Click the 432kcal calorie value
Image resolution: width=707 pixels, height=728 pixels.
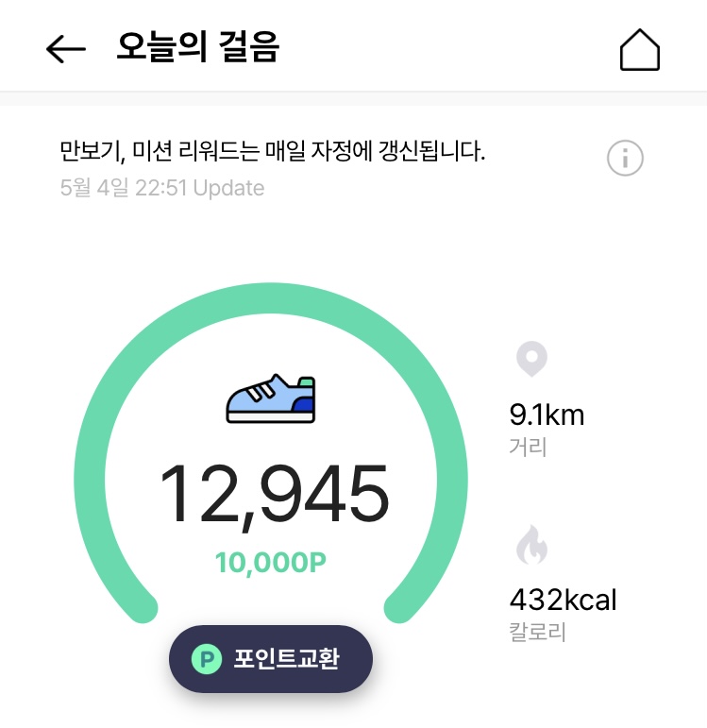[x=563, y=600]
